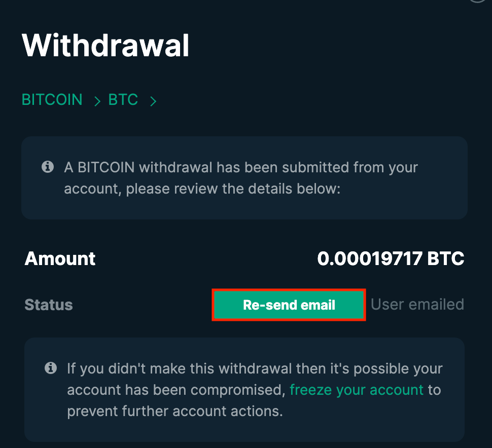Screen dimensions: 492x448
Task: Click the BITCOIN withdrawal submitted notice text
Action: (x=241, y=178)
